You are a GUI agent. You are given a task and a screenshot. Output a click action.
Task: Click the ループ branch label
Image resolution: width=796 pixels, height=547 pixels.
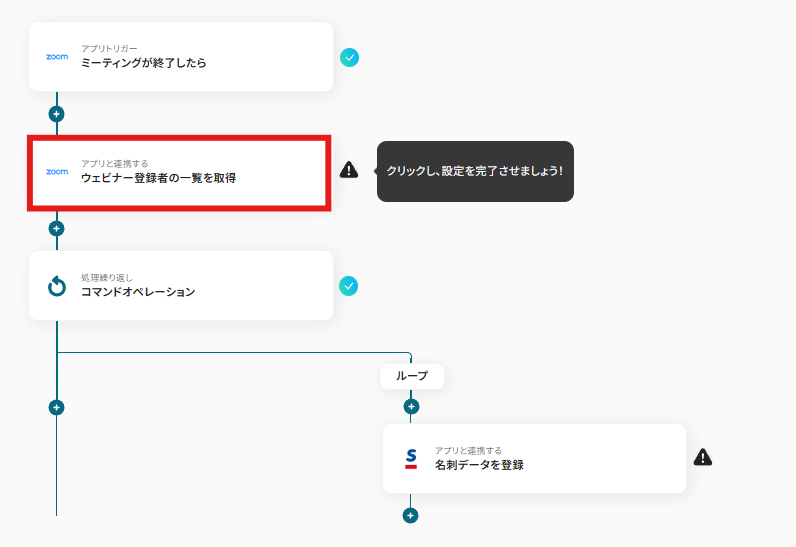click(x=412, y=376)
